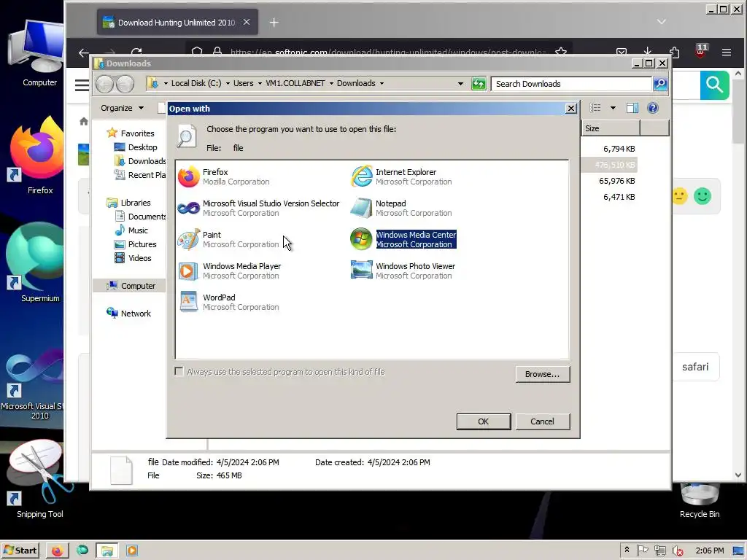Screen dimensions: 747x560
Task: Open the Organize menu in Explorer
Action: click(x=122, y=108)
